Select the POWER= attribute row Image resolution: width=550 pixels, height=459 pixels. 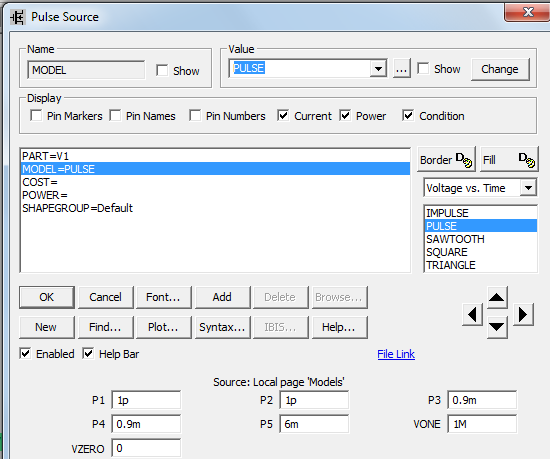coord(215,195)
